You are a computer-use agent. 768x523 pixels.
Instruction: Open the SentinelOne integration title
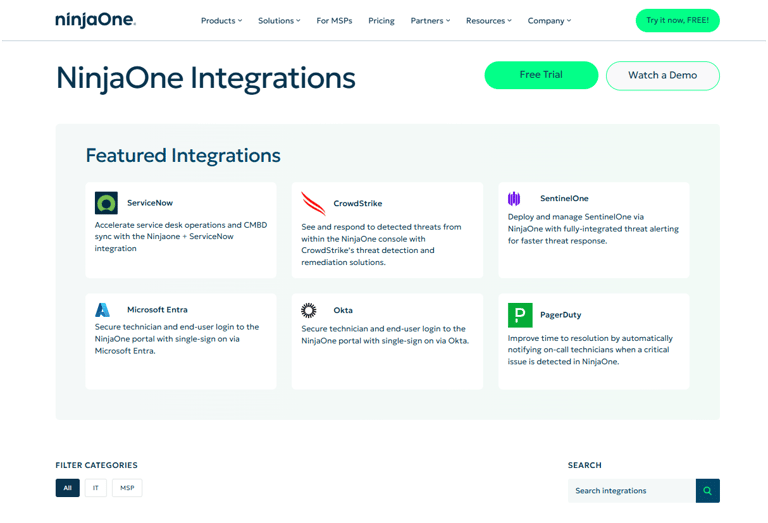tap(564, 198)
